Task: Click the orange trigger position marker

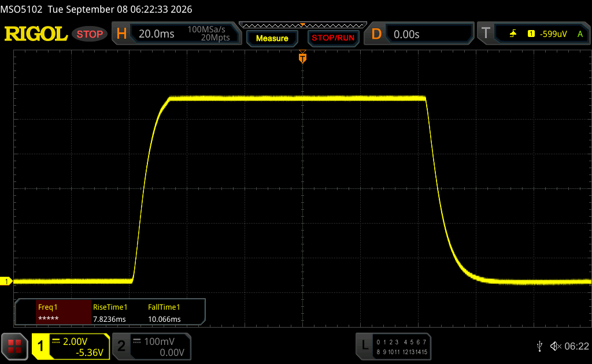Action: [x=302, y=57]
